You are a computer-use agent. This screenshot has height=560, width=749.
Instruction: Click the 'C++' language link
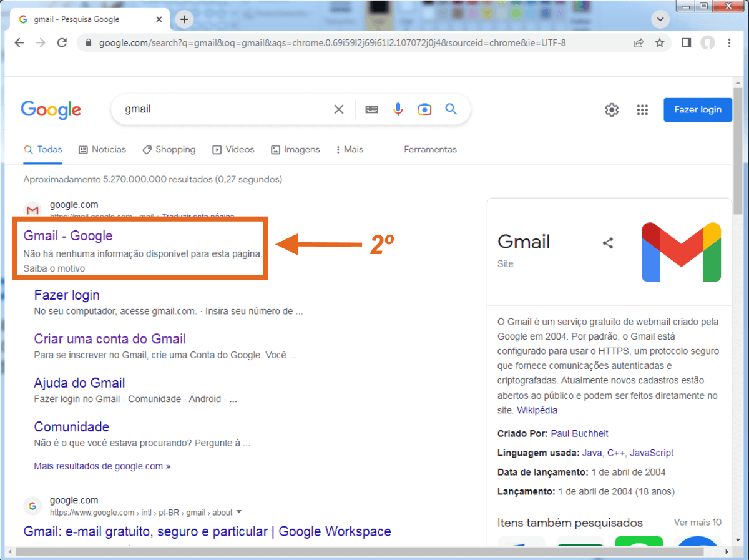[615, 453]
